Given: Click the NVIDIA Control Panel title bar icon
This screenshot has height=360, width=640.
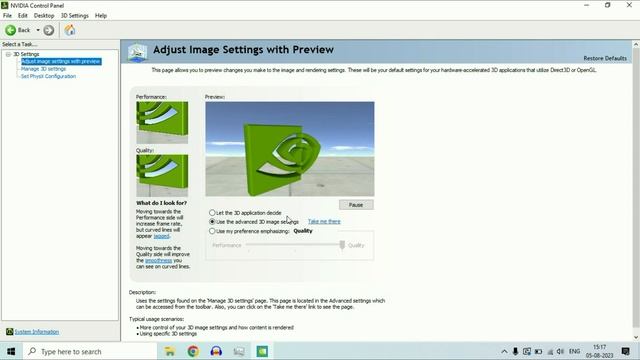Looking at the screenshot, I should pyautogui.click(x=5, y=5).
